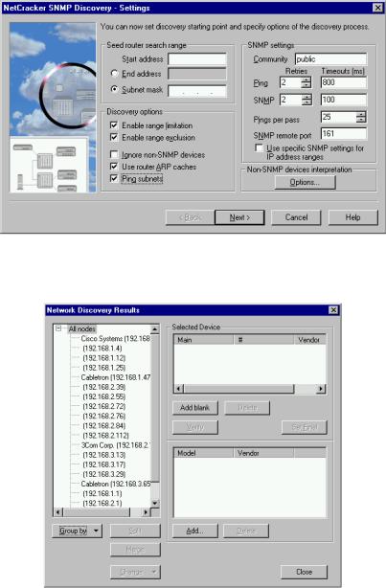Select node 192.168.3.29 in tree

point(103,474)
